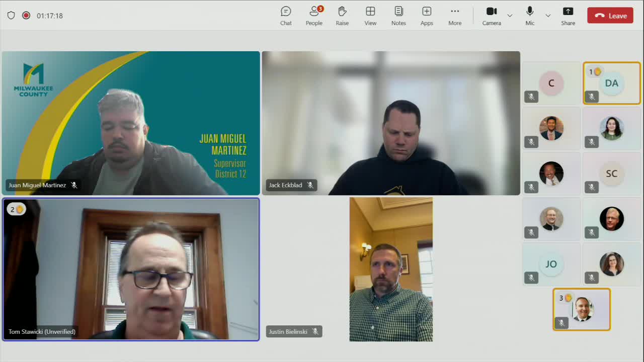Select participant tile DA with raised hand
644x362 pixels.
pyautogui.click(x=612, y=83)
